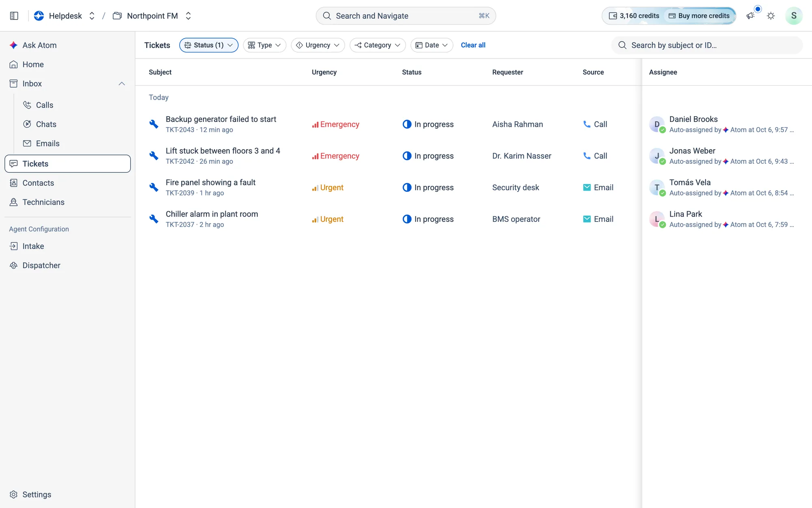This screenshot has height=508, width=812.
Task: Click Daniel Brooks assignee avatar
Action: (x=657, y=124)
